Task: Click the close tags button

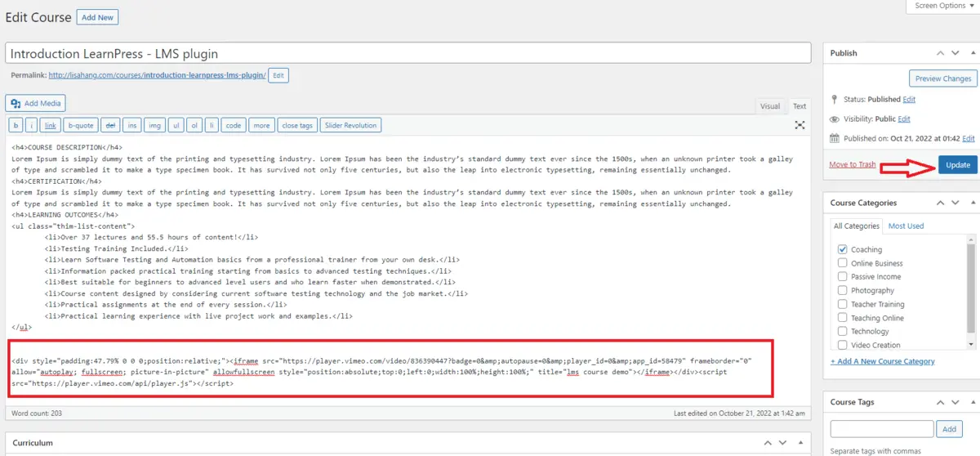Action: click(297, 125)
